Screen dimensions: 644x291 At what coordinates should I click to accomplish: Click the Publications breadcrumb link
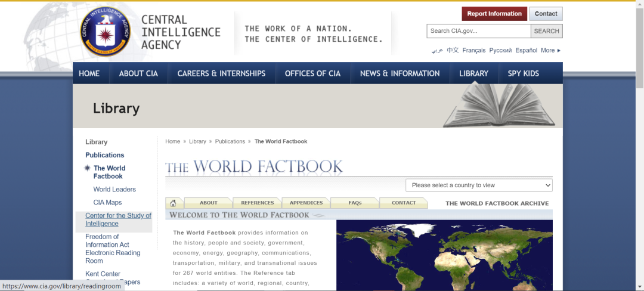(230, 141)
